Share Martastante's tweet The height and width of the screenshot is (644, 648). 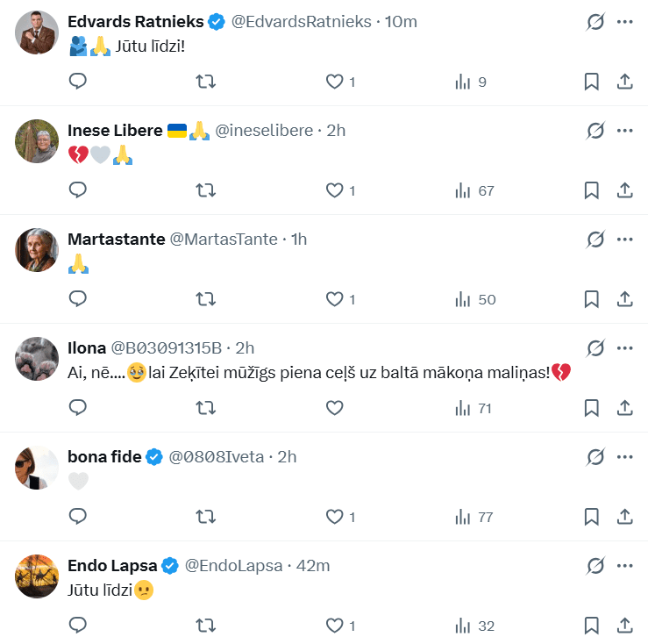coord(625,299)
